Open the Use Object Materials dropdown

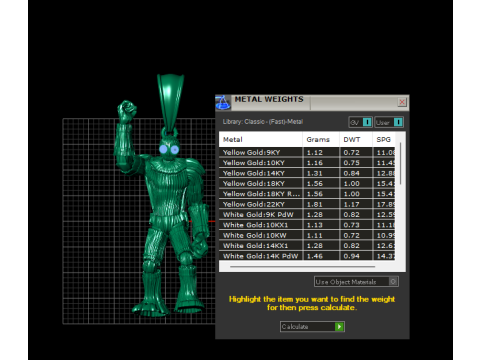(356, 282)
